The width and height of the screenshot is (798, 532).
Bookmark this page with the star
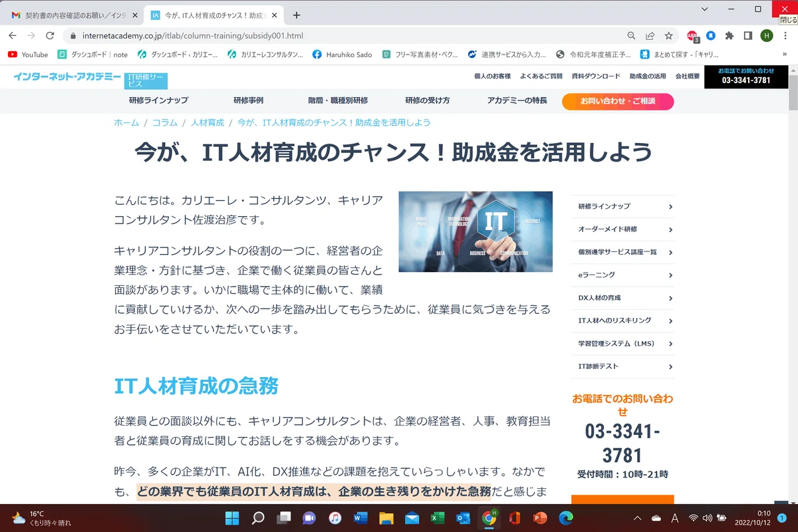click(x=669, y=35)
